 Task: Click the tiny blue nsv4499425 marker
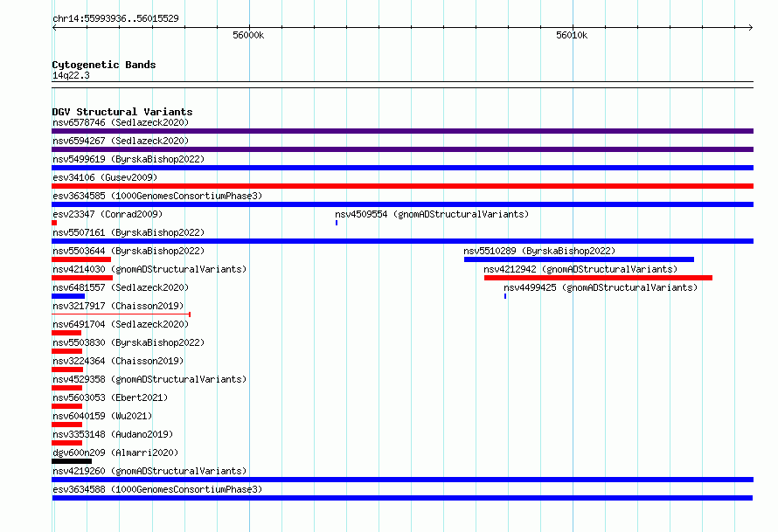pos(505,296)
